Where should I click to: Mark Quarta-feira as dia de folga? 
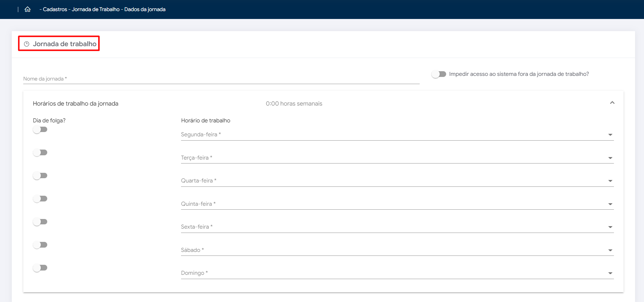40,176
